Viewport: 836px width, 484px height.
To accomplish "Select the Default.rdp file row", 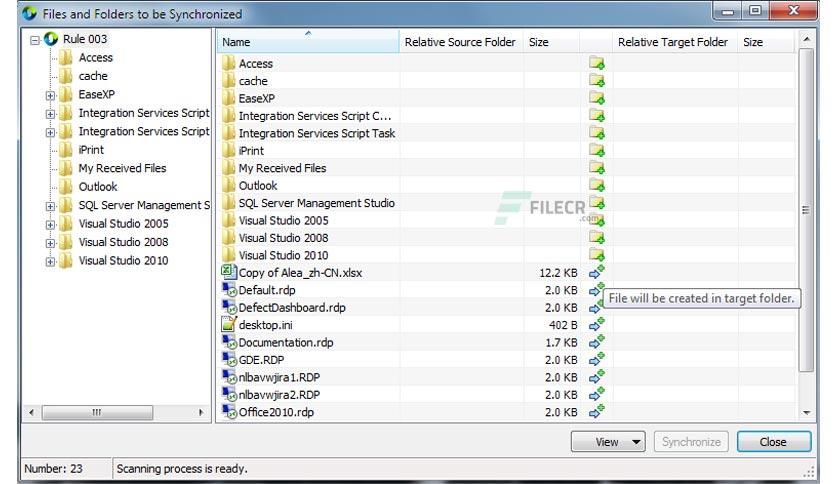I will coord(506,290).
